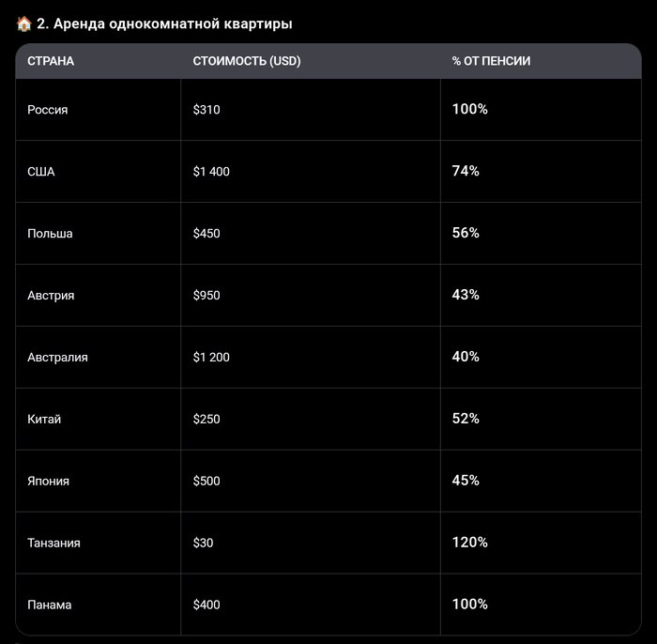Click the «% ОТ ПЕНСИИ» column header
Viewport: 657px width, 644px height.
491,61
